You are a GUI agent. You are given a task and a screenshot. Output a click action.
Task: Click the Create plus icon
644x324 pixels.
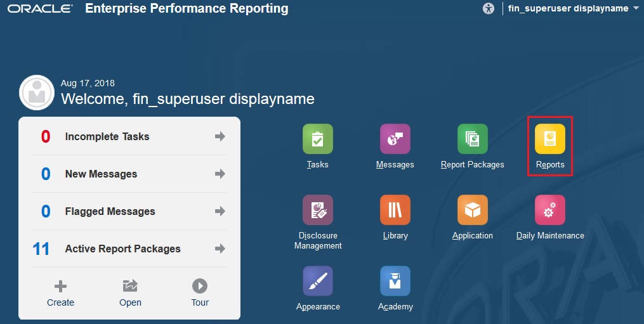[60, 286]
